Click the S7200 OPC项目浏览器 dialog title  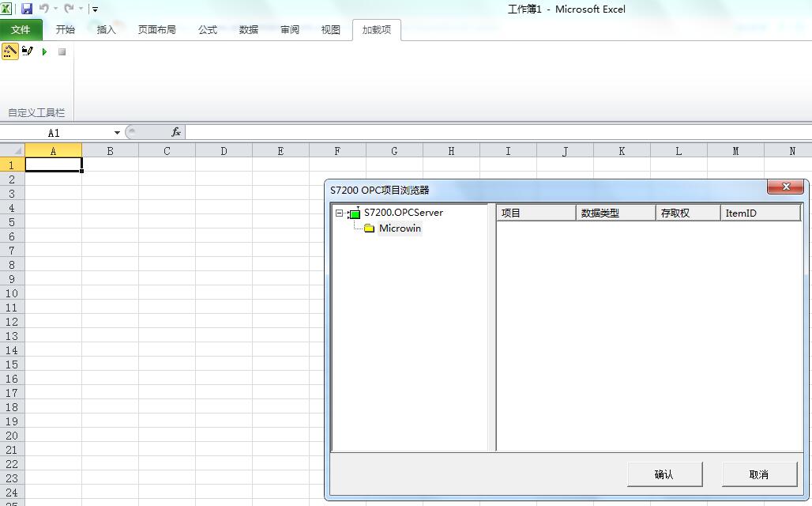380,191
